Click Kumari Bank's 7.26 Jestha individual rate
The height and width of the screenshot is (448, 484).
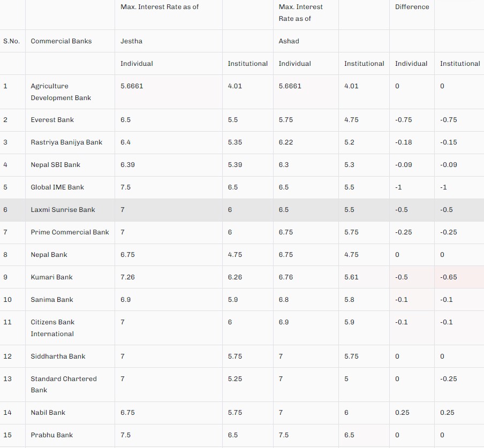click(127, 277)
